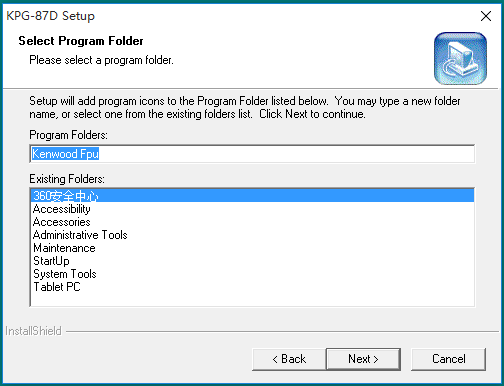Cancel the setup wizard
504x386 pixels.
click(449, 359)
